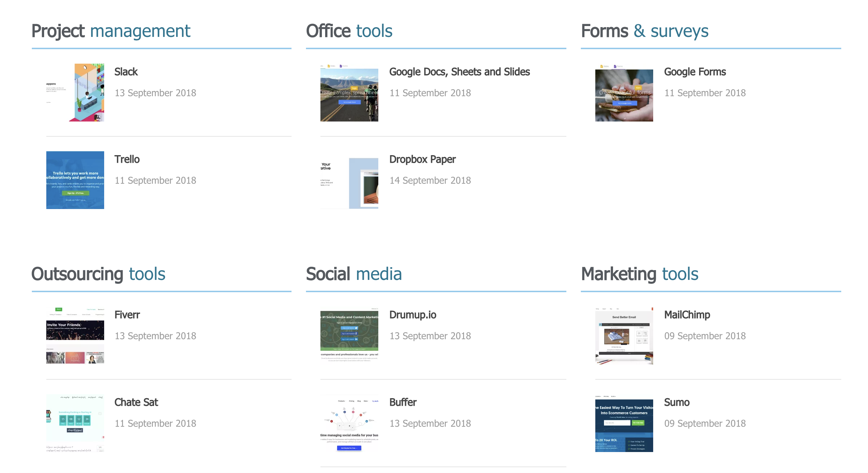The width and height of the screenshot is (868, 473).
Task: Open the Dropbox Paper article
Action: click(x=422, y=159)
